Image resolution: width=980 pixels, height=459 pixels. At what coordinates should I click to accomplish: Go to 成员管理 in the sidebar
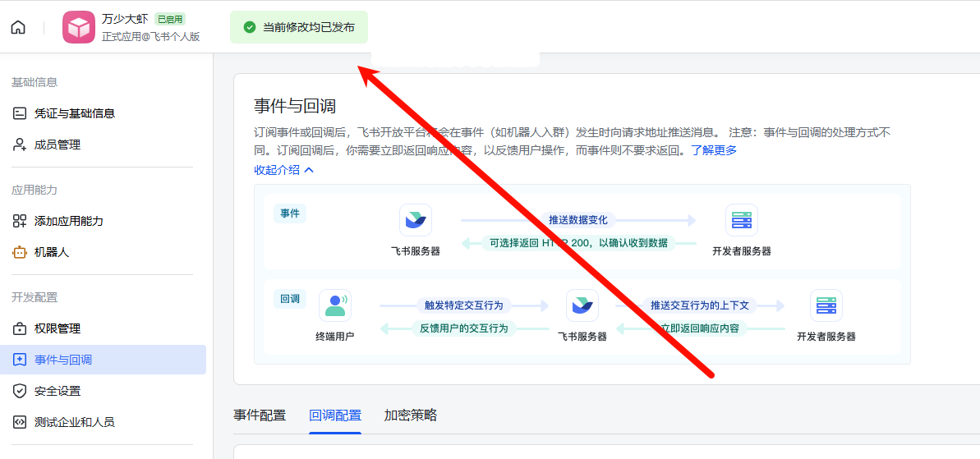point(58,145)
